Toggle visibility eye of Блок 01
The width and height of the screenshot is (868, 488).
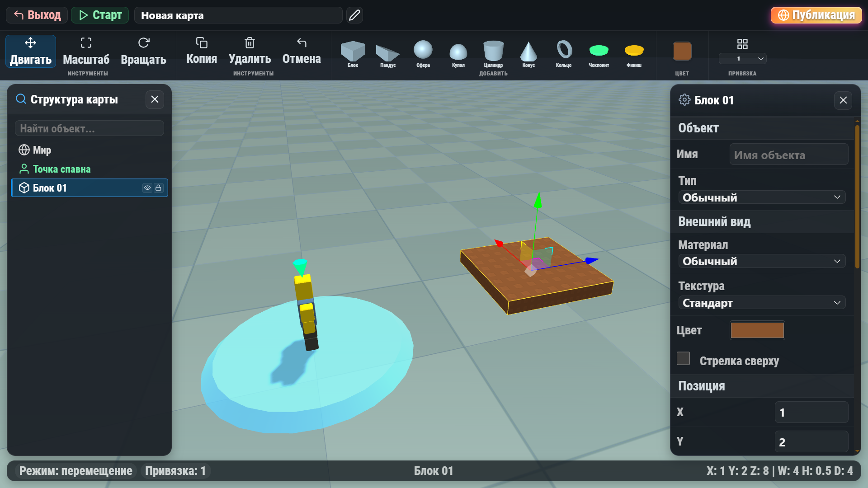[147, 188]
